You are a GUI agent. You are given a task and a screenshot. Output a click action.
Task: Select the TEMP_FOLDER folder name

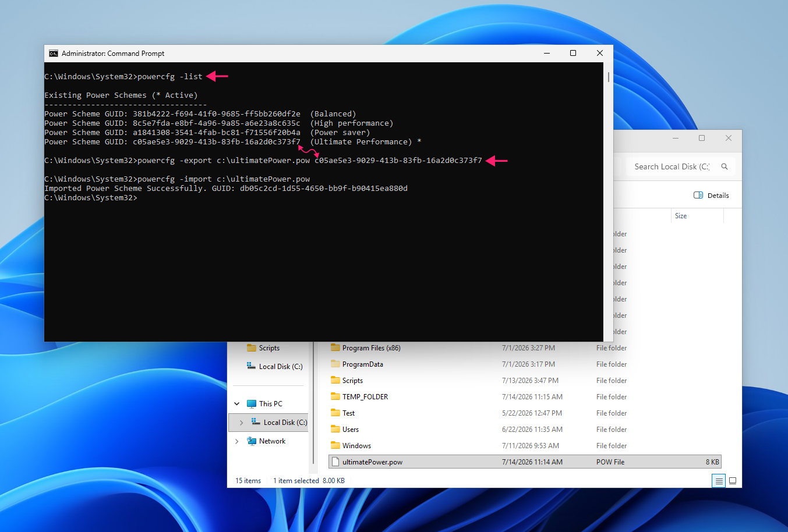365,397
